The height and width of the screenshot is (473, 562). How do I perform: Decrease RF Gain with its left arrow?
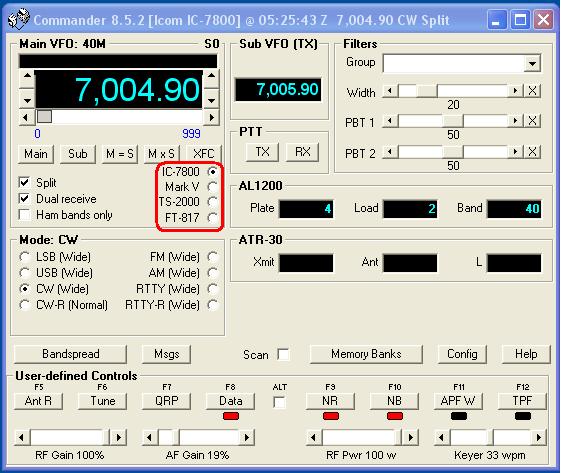point(22,438)
